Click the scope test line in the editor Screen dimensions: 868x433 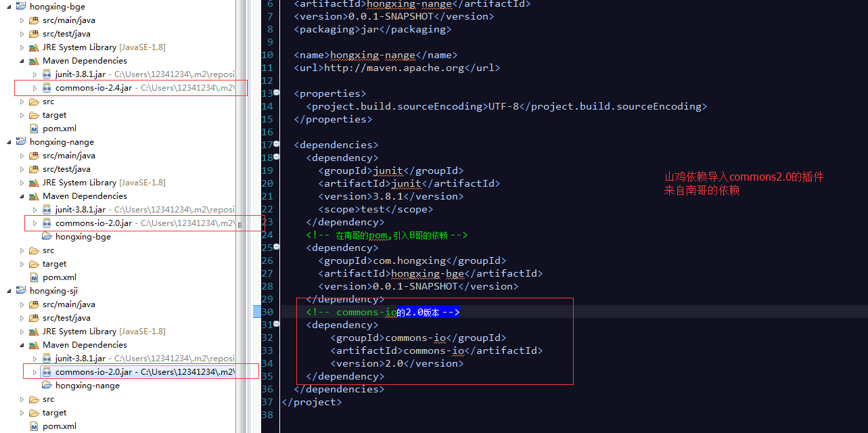(x=375, y=209)
